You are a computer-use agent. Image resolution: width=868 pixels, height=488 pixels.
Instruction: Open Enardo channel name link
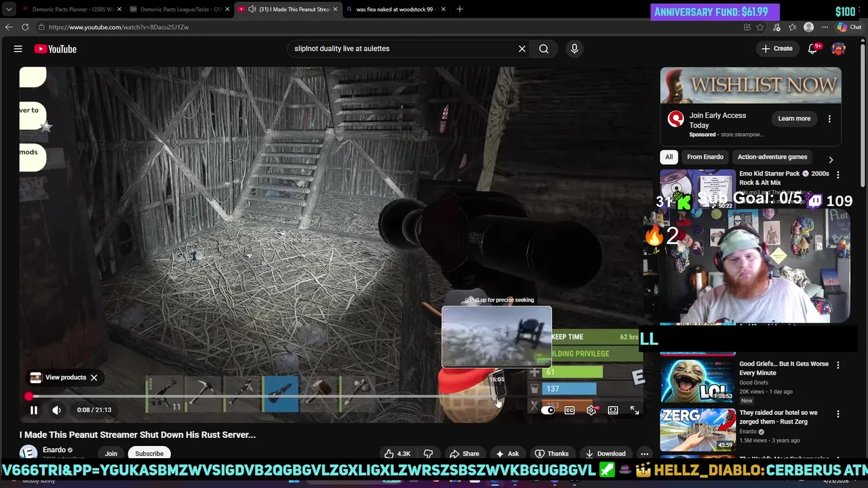(x=54, y=449)
